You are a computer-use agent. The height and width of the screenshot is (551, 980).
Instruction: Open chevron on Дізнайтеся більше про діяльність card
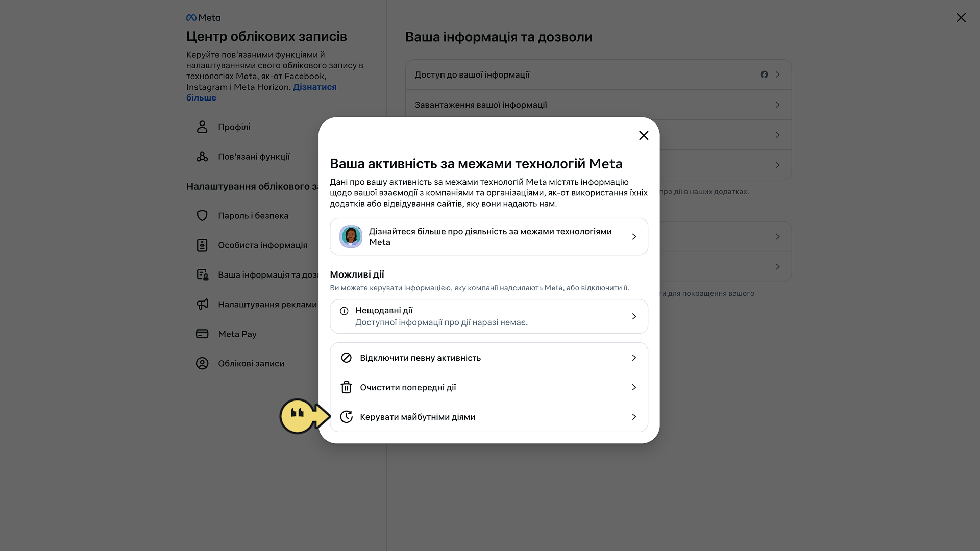[634, 237]
